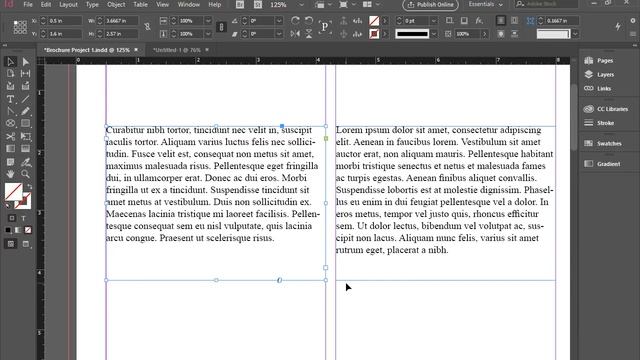Screen dimensions: 640x360
Task: Open the zoom level dropdown
Action: point(301,4)
